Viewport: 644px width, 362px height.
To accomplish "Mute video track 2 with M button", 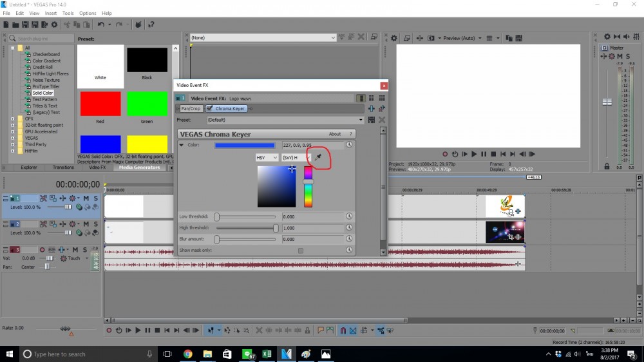I will [x=86, y=224].
